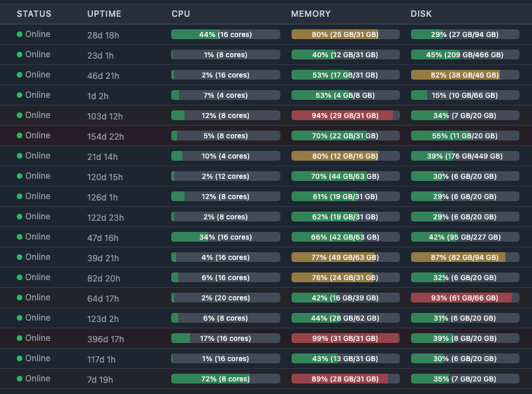Open the 94% memory usage bar
This screenshot has width=532, height=394.
[345, 116]
